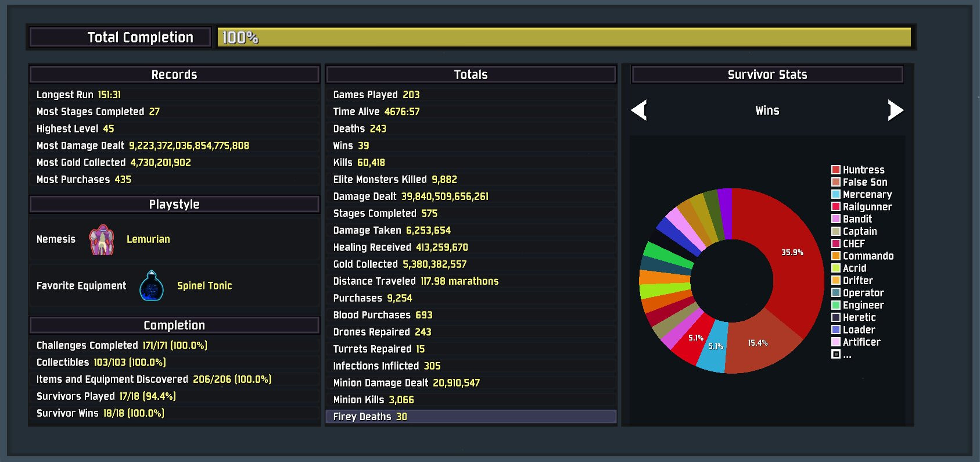This screenshot has height=462, width=980.
Task: Go to next survivor stat with right arrow
Action: click(895, 110)
